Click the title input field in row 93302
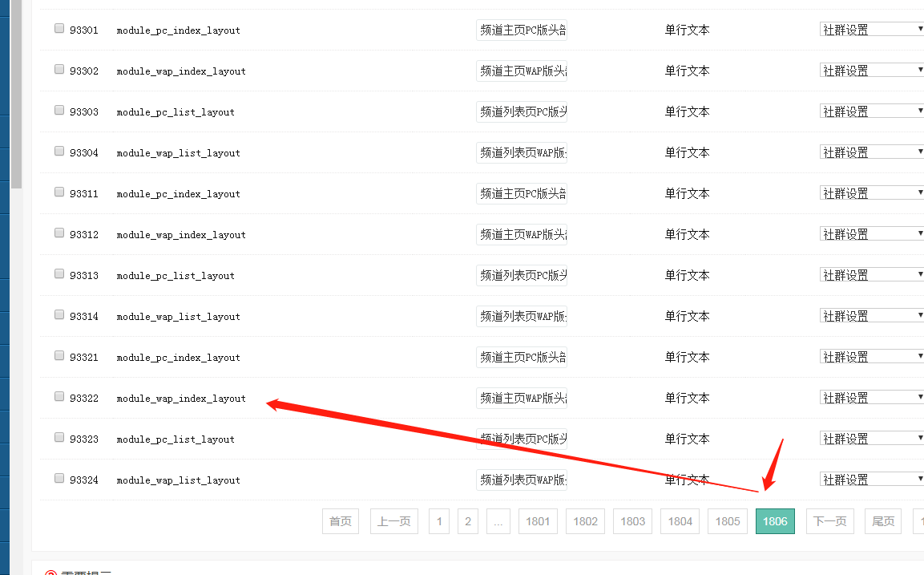Viewport: 924px width, 575px height. pos(521,71)
